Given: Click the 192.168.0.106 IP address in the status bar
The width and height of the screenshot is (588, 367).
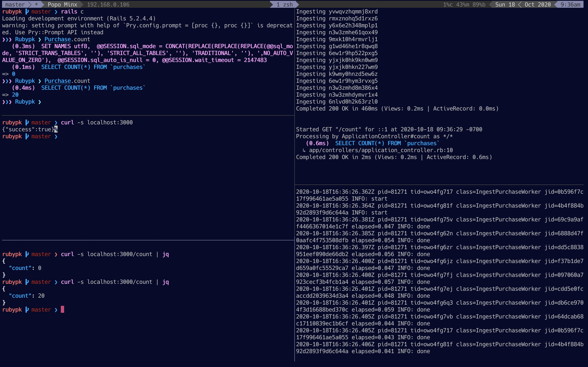Looking at the screenshot, I should 108,4.
